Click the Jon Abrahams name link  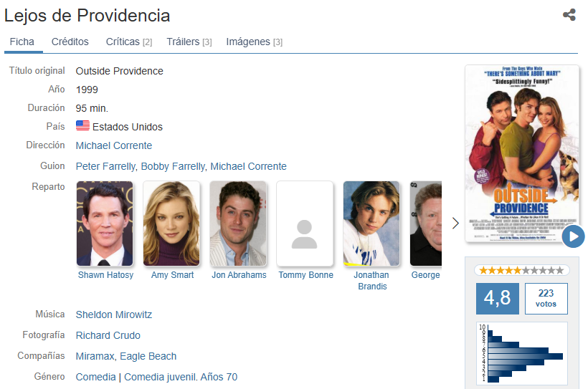tap(239, 275)
